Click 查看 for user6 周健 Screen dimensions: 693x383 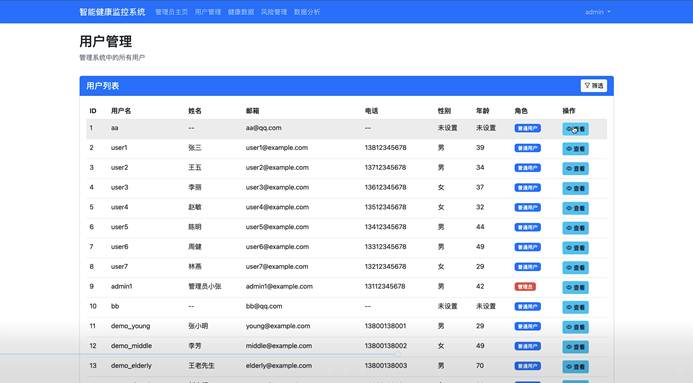pos(575,248)
